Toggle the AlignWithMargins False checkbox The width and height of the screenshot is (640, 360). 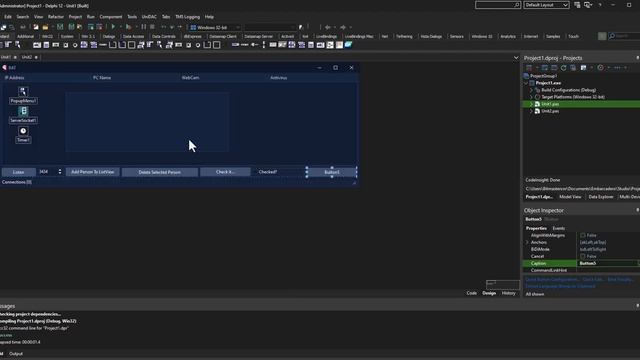tap(583, 236)
